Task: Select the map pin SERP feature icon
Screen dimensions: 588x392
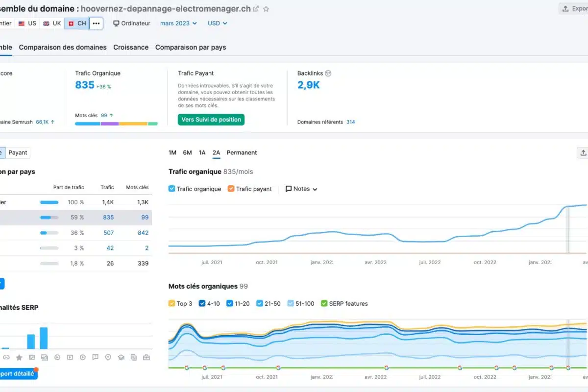Action: point(108,357)
